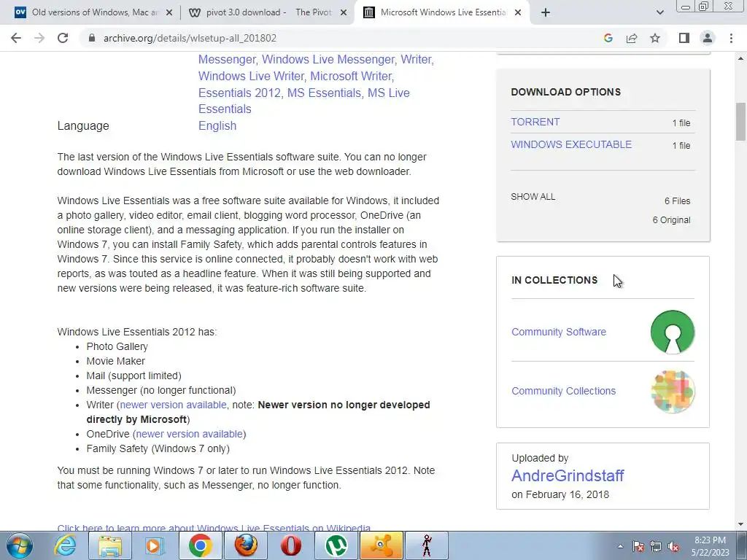Open the Wikedia learn more link
This screenshot has width=747, height=560.
(x=214, y=528)
